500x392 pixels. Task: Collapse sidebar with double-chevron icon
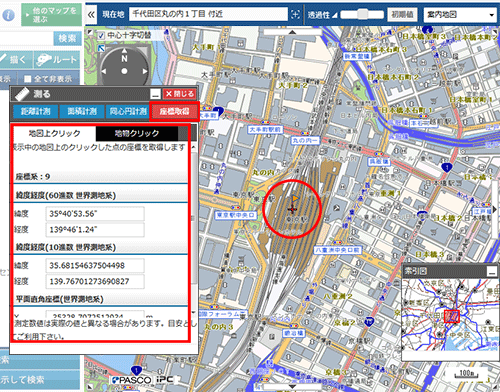click(91, 14)
